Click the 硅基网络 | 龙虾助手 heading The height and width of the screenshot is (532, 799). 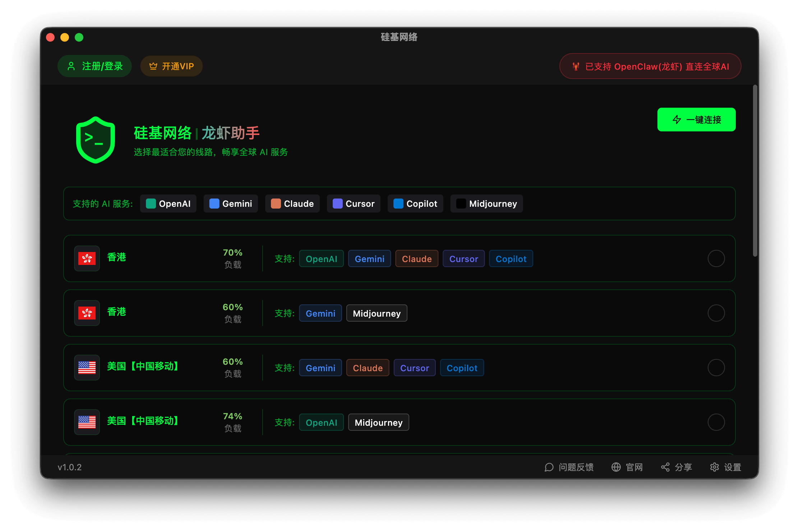(197, 133)
